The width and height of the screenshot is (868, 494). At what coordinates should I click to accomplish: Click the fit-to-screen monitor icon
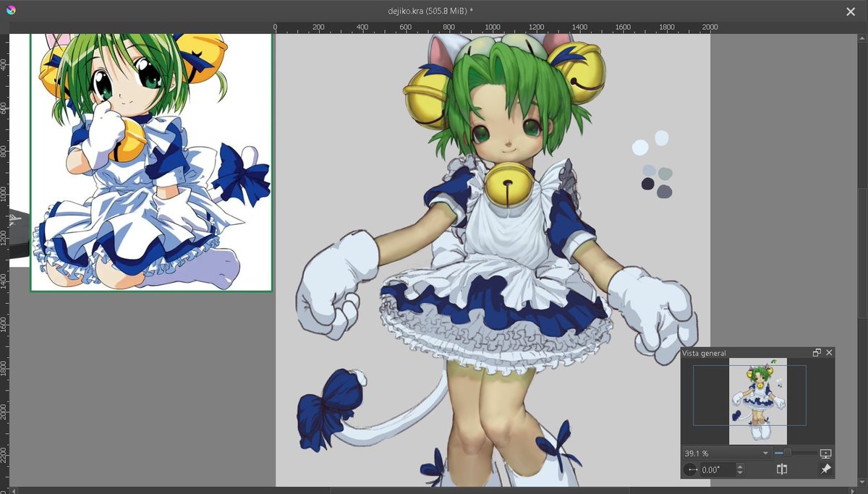click(x=826, y=453)
